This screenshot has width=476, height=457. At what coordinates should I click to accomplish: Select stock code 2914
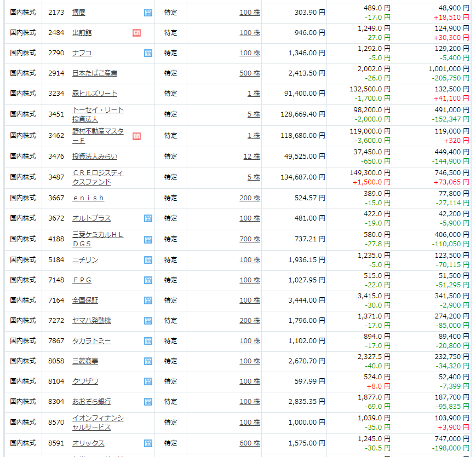coord(56,73)
